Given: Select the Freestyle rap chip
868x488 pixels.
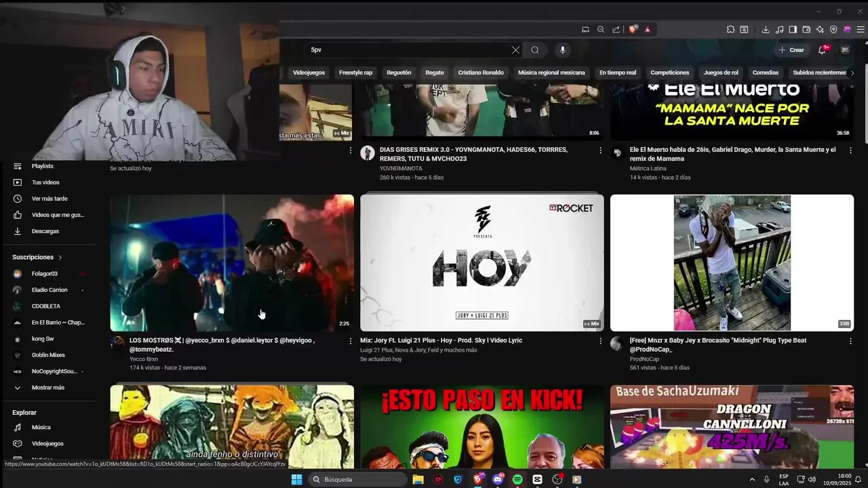Looking at the screenshot, I should pyautogui.click(x=356, y=73).
